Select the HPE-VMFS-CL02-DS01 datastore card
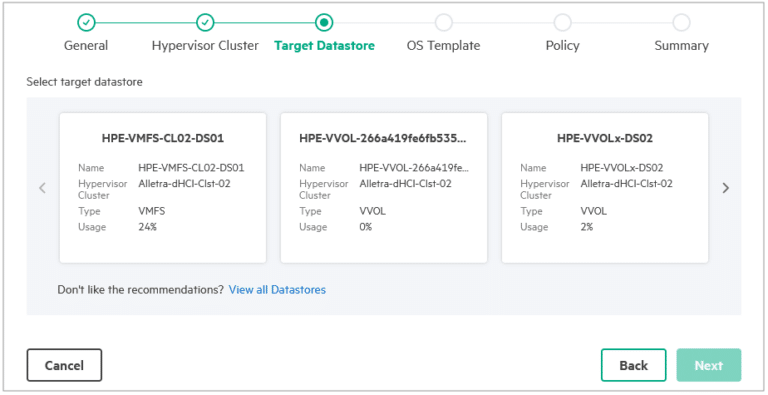This screenshot has width=768, height=395. (x=163, y=188)
